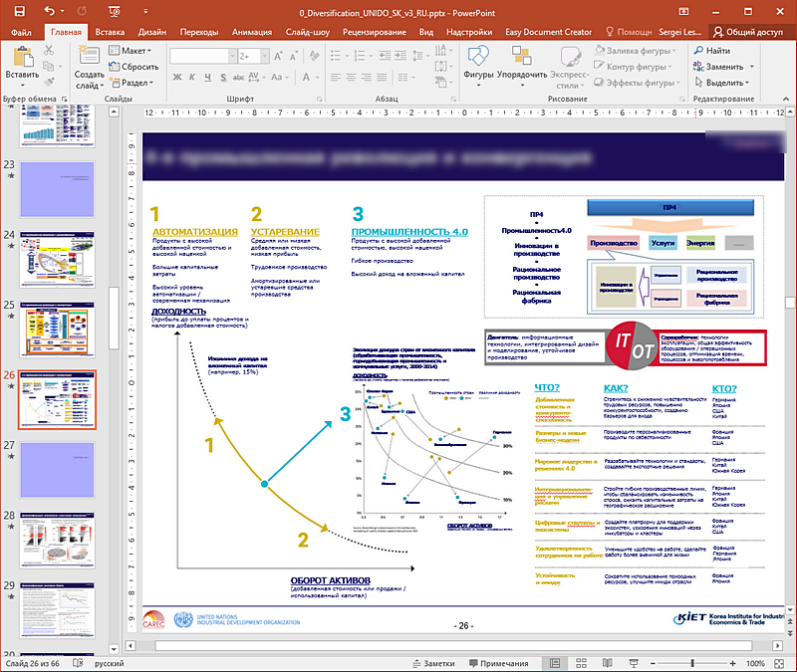Toggle Заметки notes pane
Screen dimensions: 797x672
[x=433, y=663]
